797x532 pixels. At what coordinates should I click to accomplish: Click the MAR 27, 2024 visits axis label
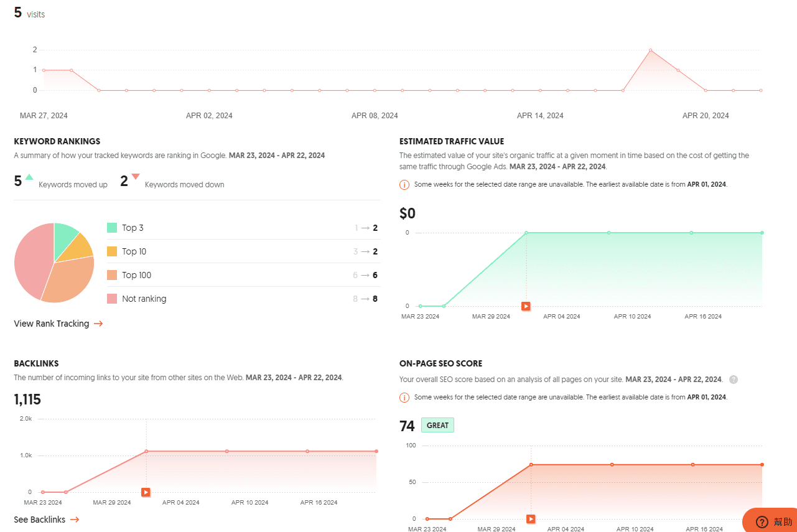click(x=44, y=116)
